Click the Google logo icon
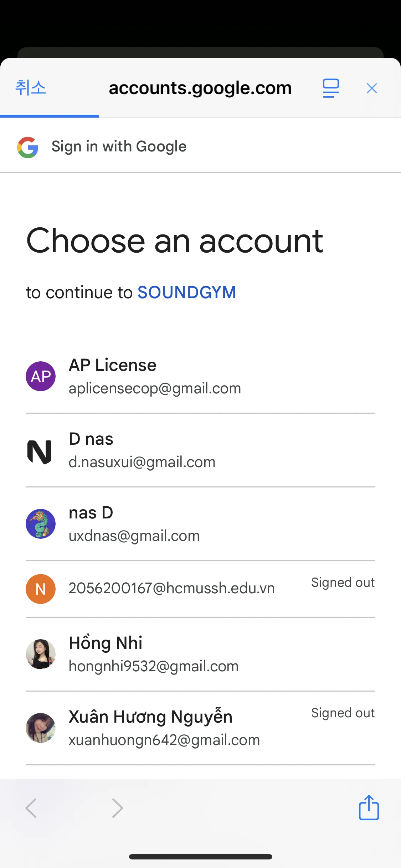Viewport: 401px width, 868px height. click(28, 147)
